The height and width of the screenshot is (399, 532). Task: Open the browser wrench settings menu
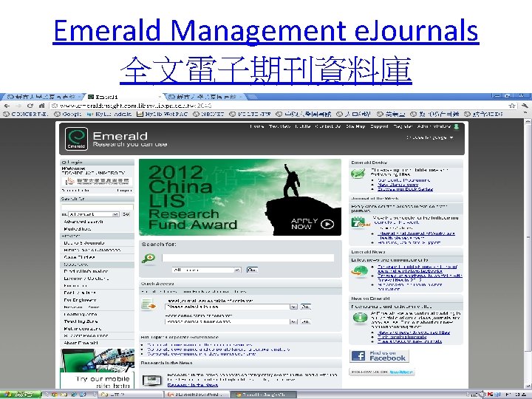[525, 106]
